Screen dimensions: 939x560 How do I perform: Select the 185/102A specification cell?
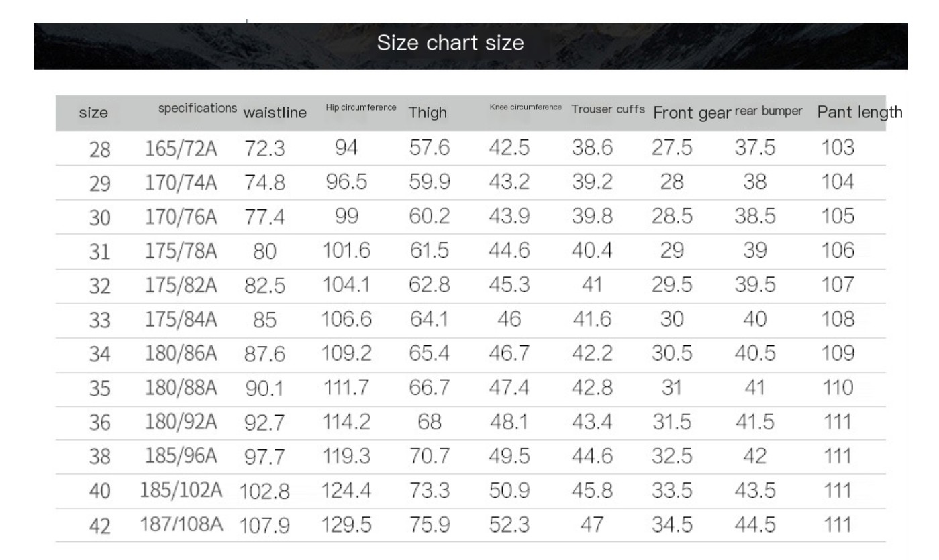point(181,490)
